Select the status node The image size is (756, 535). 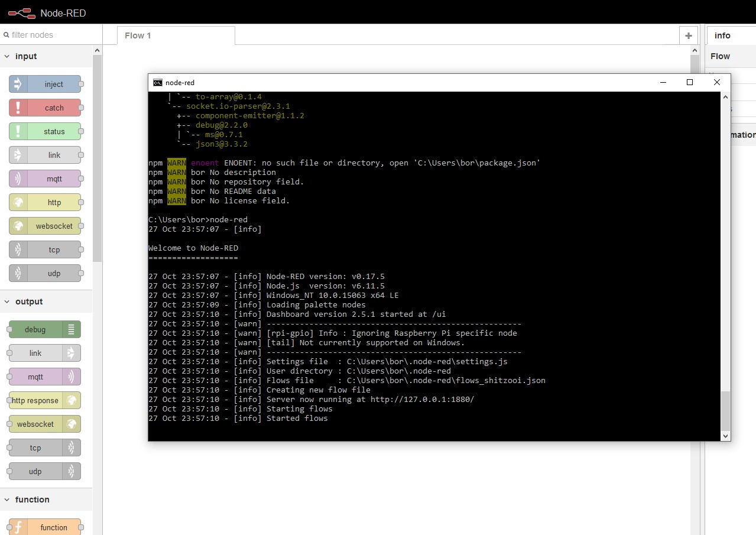click(x=45, y=131)
